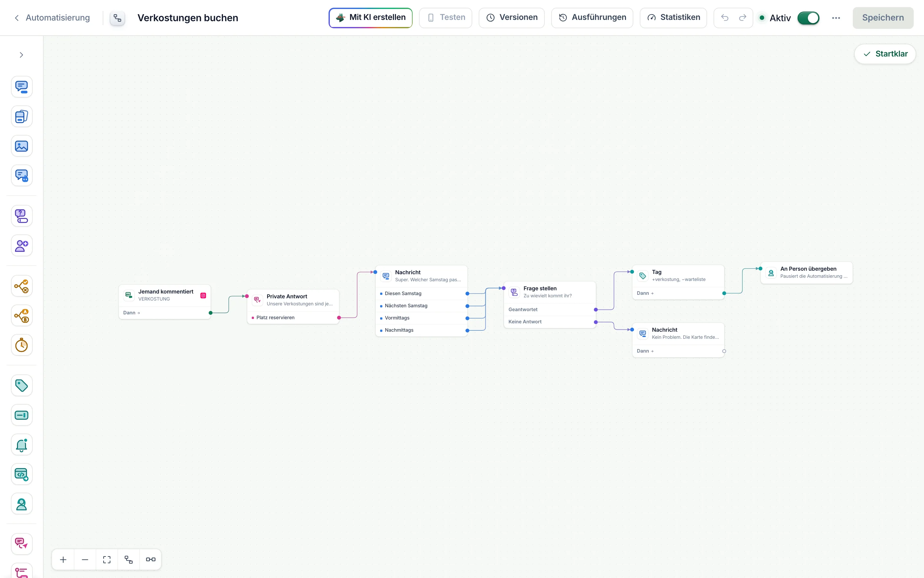Open the three-dot more options menu
Screen dimensions: 924x578
click(836, 18)
